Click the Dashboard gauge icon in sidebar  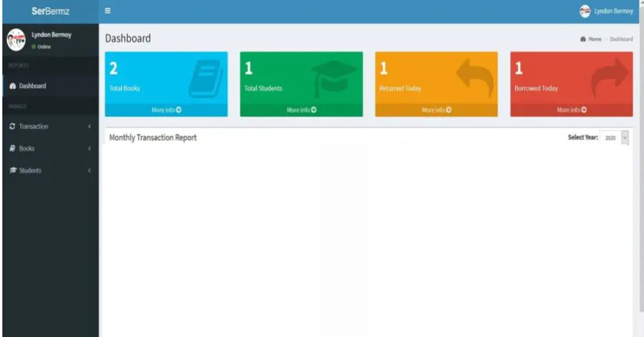(12, 86)
